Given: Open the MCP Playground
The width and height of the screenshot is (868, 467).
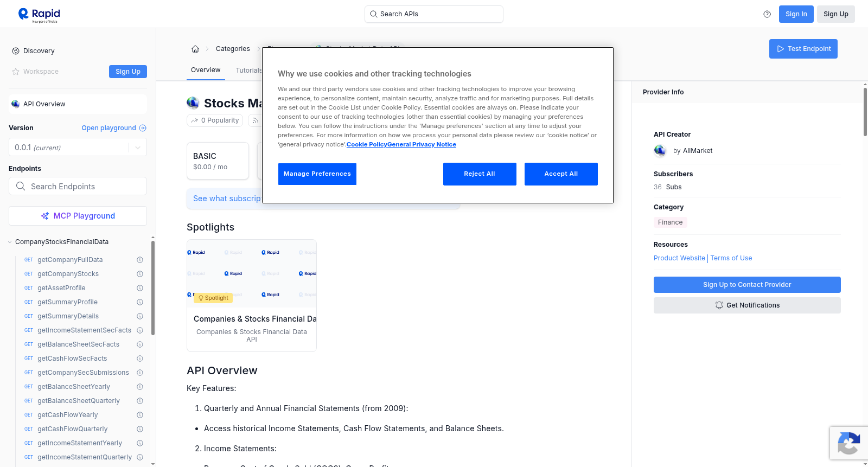Looking at the screenshot, I should tap(78, 216).
